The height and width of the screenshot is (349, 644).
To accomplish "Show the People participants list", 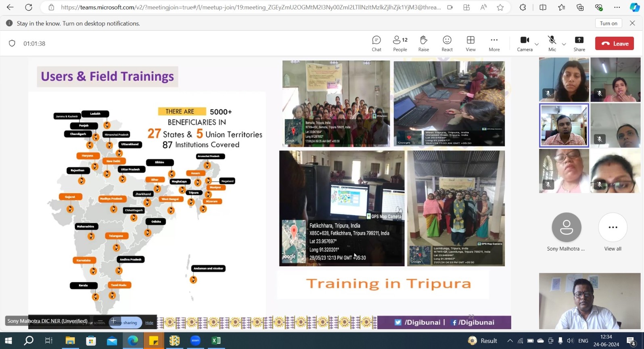I will [400, 44].
